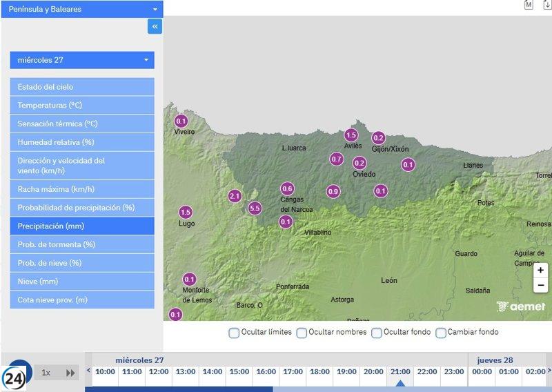This screenshot has width=552, height=392.
Task: Click the aemet logo on the map
Action: 521,306
